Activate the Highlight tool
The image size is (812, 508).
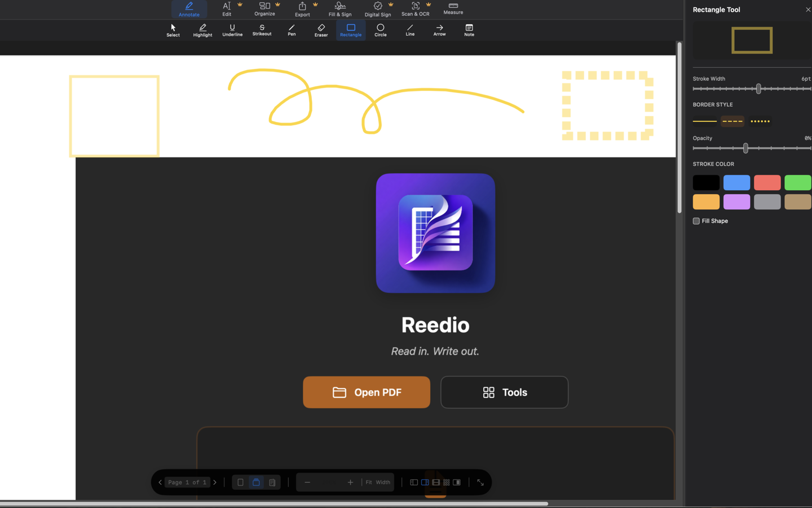(x=202, y=30)
